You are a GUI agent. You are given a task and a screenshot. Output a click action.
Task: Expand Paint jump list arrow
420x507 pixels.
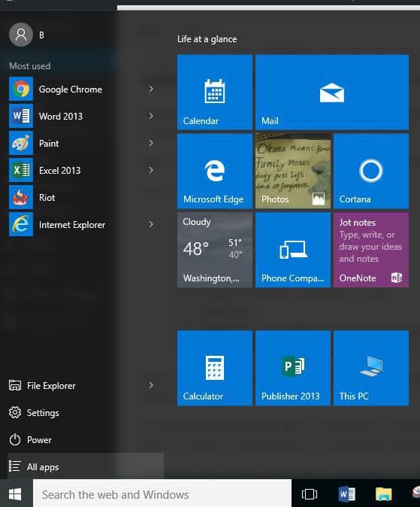tap(151, 143)
